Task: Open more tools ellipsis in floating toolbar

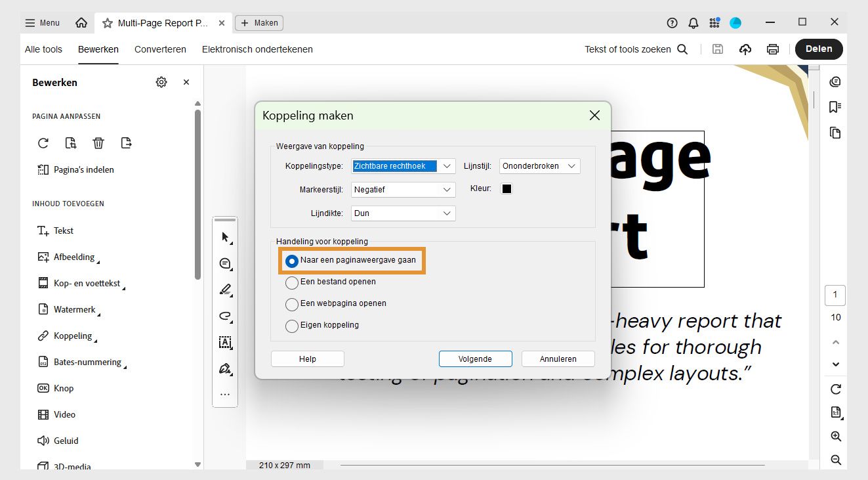Action: tap(225, 395)
